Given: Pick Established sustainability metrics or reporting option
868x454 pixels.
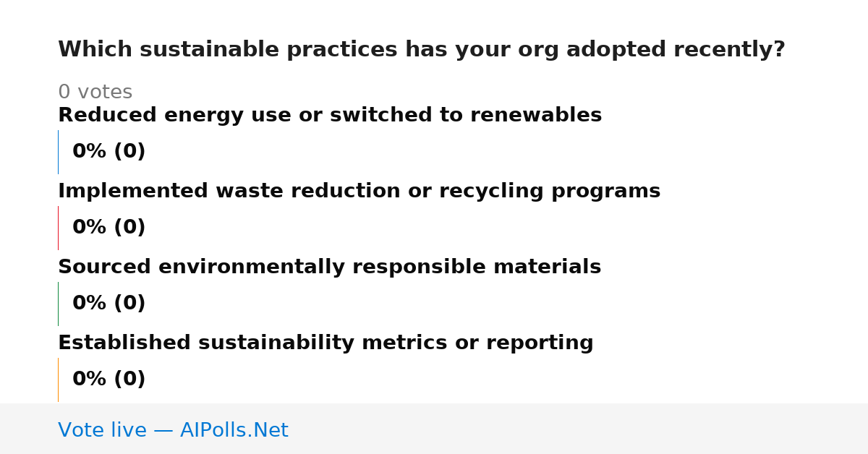Looking at the screenshot, I should [x=325, y=343].
